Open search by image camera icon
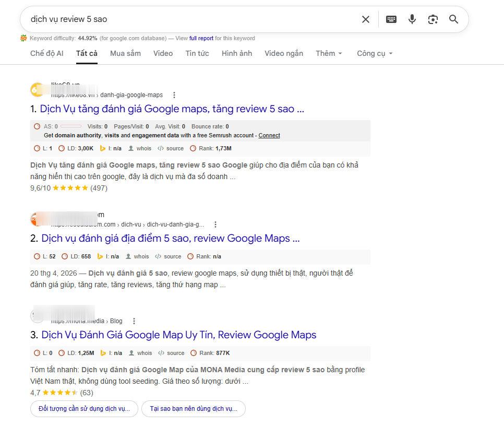Viewport: 504px width, 426px height. (x=433, y=19)
